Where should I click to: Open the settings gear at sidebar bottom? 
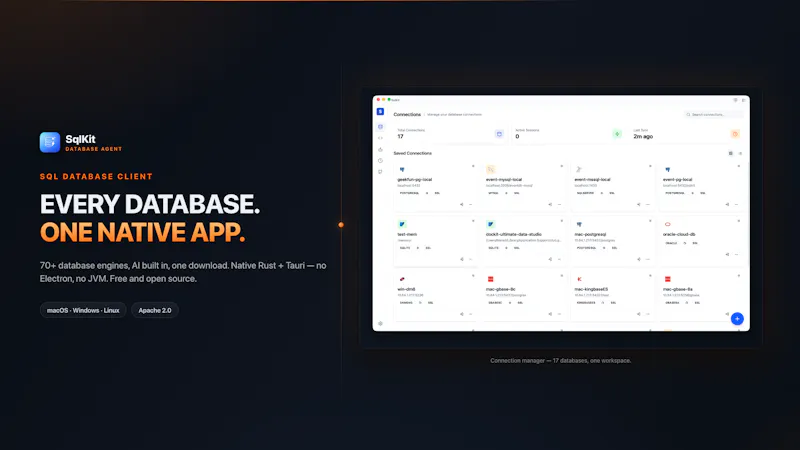380,323
